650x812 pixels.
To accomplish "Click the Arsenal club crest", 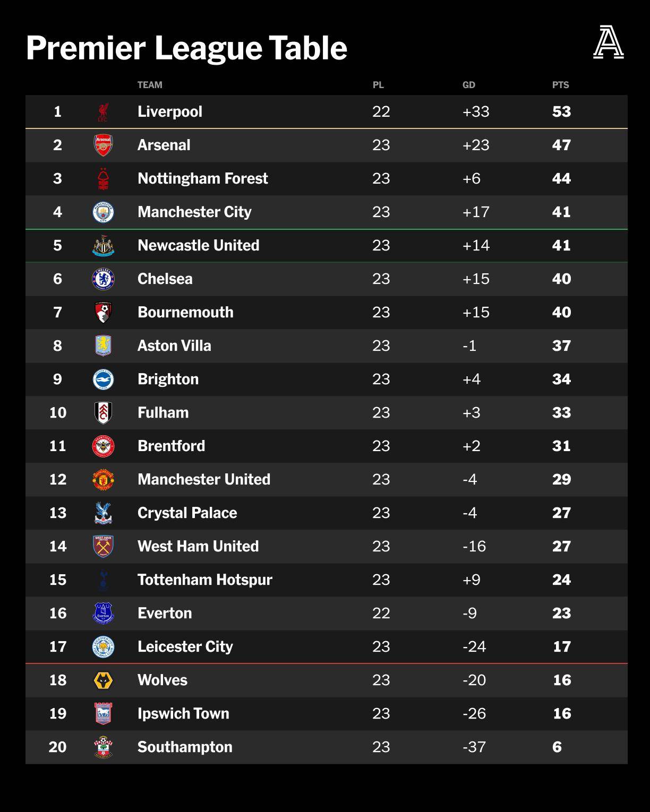I will point(103,145).
